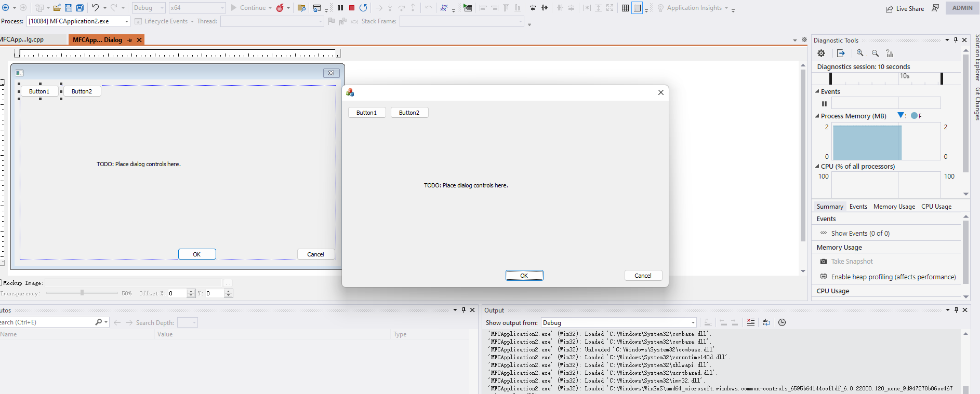Click Enable heap profiling link
Screen dimensions: 980x394
click(893, 277)
